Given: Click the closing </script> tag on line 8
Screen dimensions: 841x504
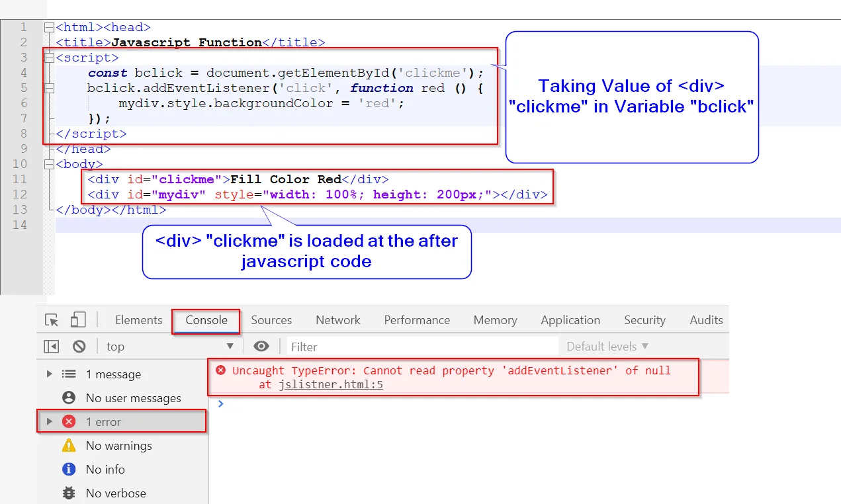Looking at the screenshot, I should coord(91,134).
